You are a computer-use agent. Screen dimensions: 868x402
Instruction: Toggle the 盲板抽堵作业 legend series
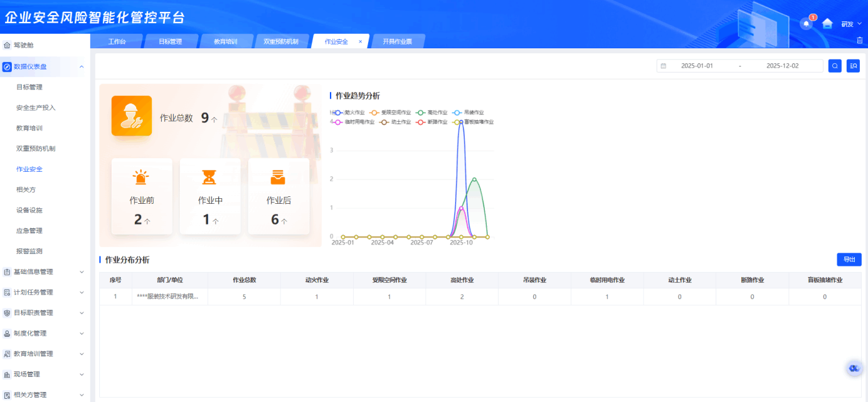pyautogui.click(x=478, y=122)
